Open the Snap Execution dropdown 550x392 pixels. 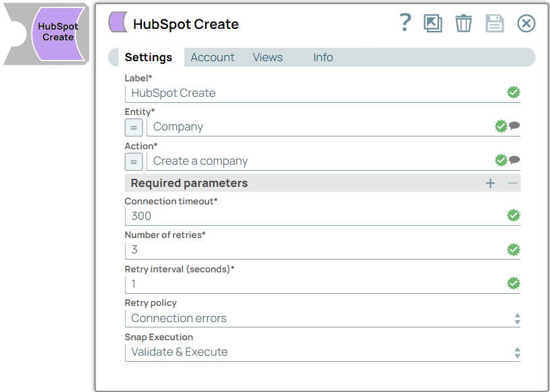pyautogui.click(x=322, y=352)
